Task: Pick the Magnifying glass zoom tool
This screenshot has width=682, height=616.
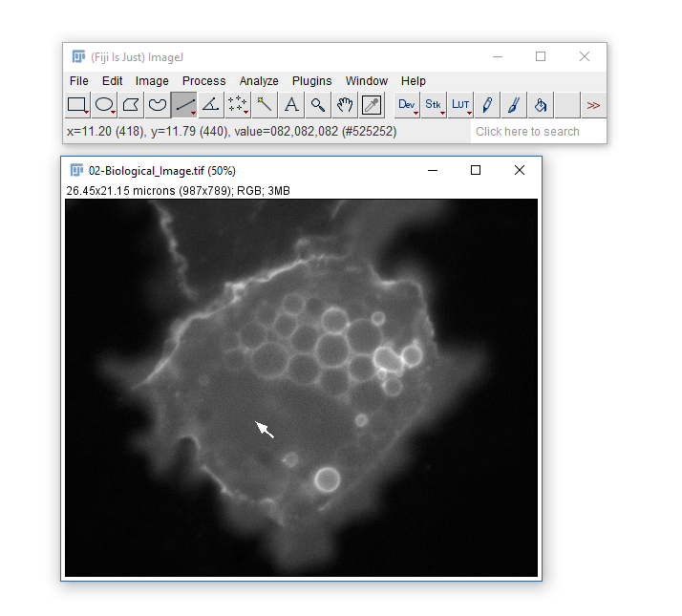Action: [x=318, y=104]
